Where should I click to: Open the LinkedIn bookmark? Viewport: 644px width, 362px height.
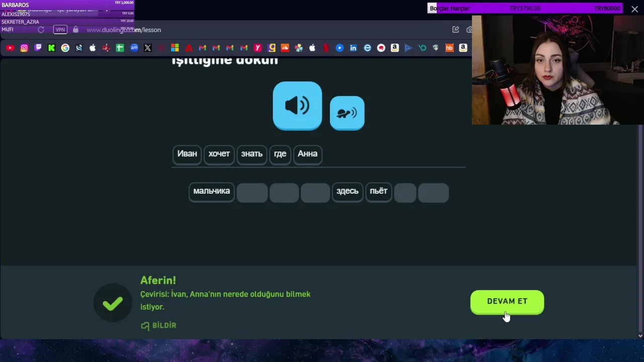click(353, 48)
